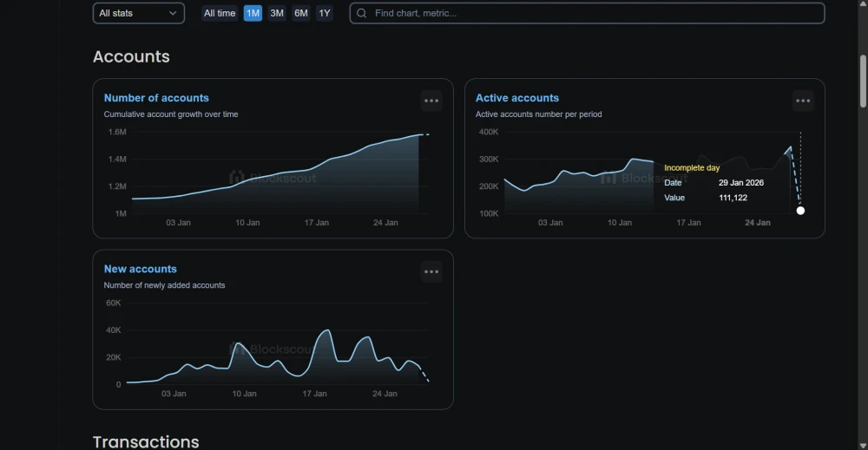Switch the time range to 1Y

(x=324, y=13)
